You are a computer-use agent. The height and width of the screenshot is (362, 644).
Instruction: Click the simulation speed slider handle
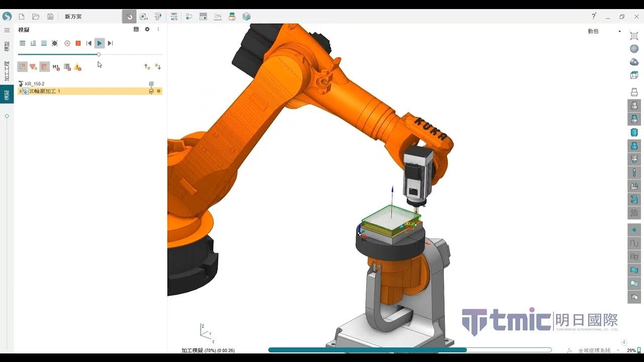[x=99, y=54]
